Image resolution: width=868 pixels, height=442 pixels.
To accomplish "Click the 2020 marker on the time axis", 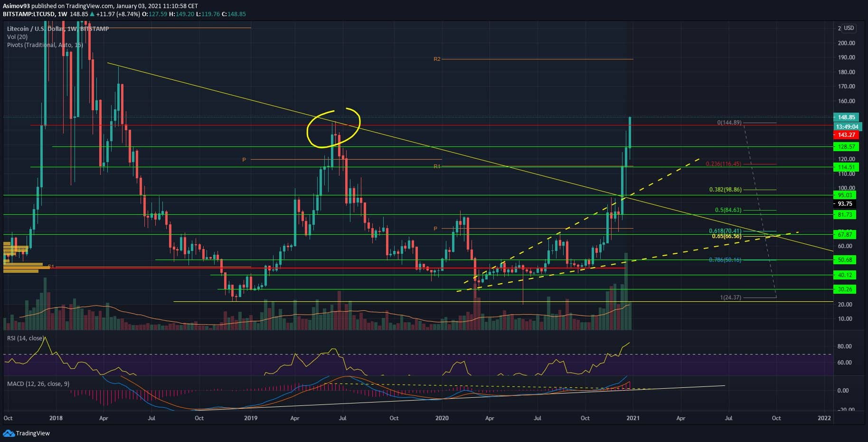I will pyautogui.click(x=442, y=418).
